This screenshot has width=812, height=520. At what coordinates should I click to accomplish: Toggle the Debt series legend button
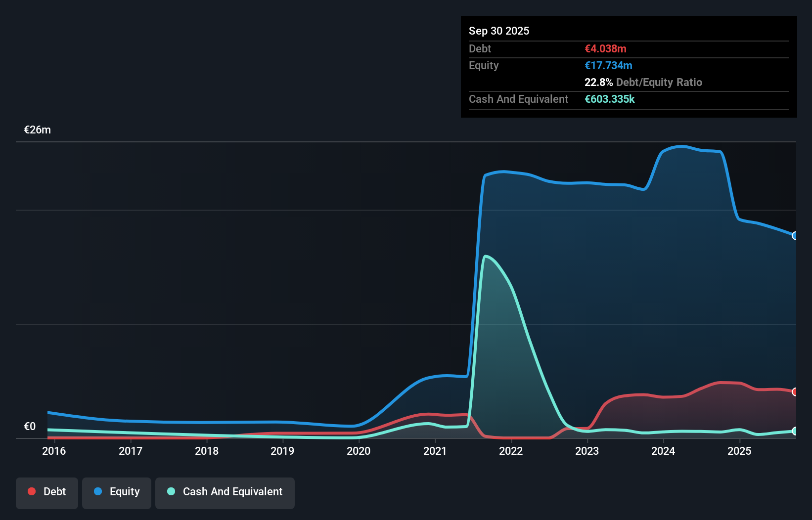tap(47, 493)
